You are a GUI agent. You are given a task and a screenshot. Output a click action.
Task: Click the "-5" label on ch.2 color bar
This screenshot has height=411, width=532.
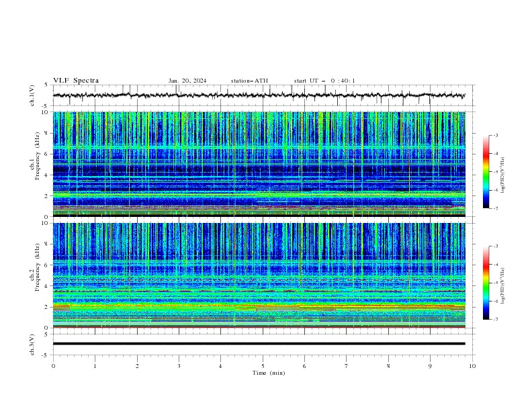click(x=495, y=283)
